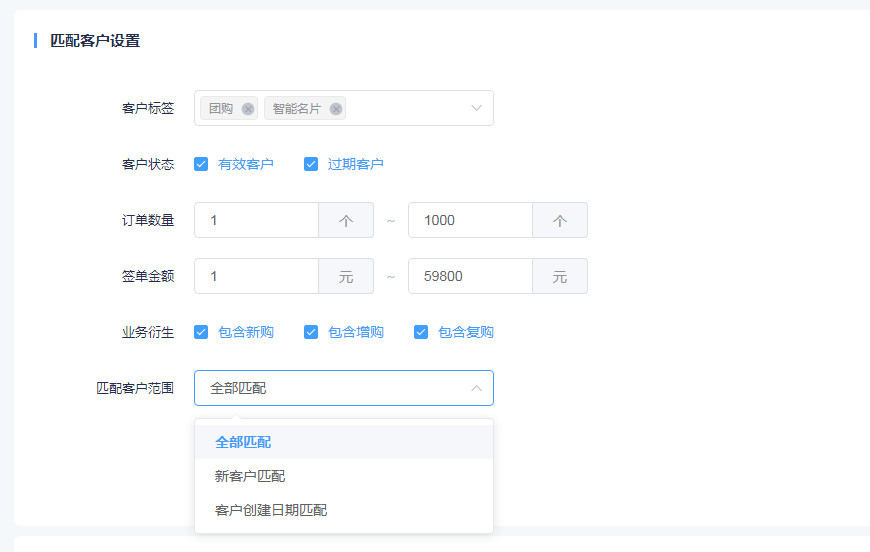Viewport: 870px width, 552px height.
Task: Click the 匹配客户范围 field label
Action: (x=135, y=388)
